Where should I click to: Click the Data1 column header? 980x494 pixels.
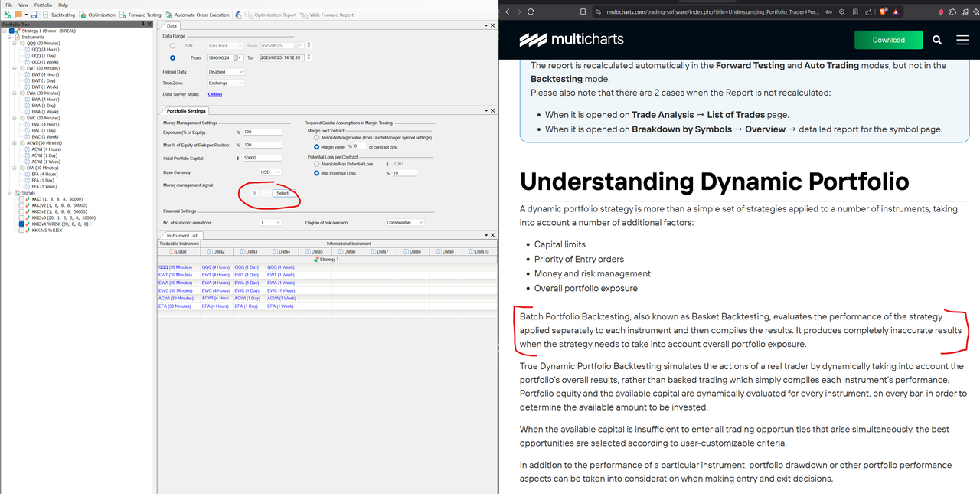tap(178, 251)
